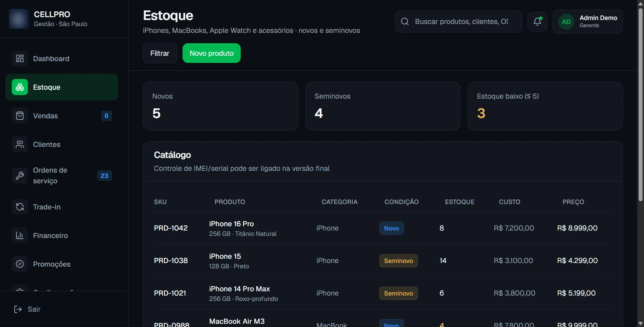This screenshot has width=644, height=327.
Task: Click price R$ 4.299,00
Action: (577, 261)
